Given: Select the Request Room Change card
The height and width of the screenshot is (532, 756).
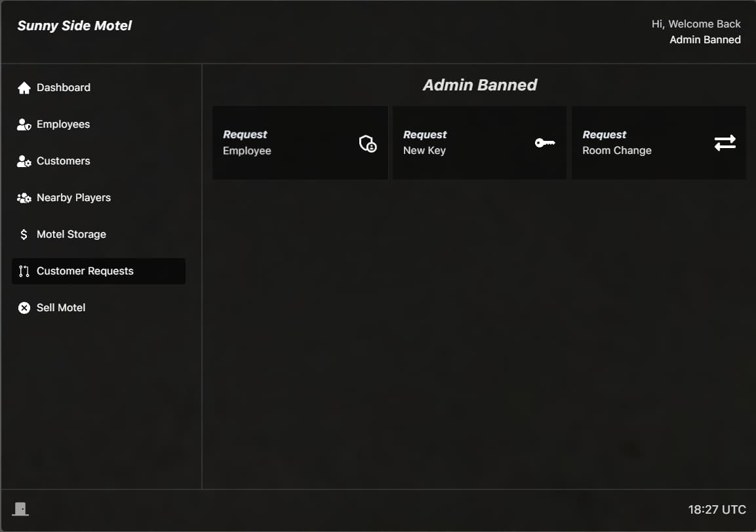Looking at the screenshot, I should pyautogui.click(x=658, y=143).
